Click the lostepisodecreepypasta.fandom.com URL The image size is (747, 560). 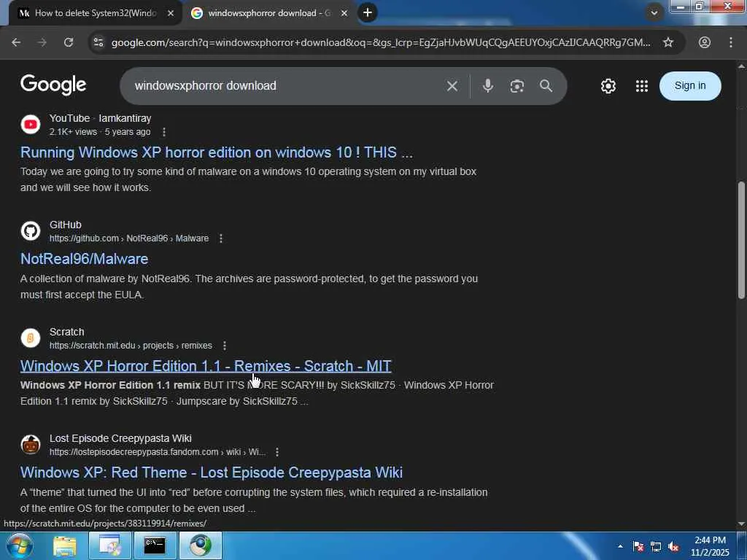pos(158,452)
